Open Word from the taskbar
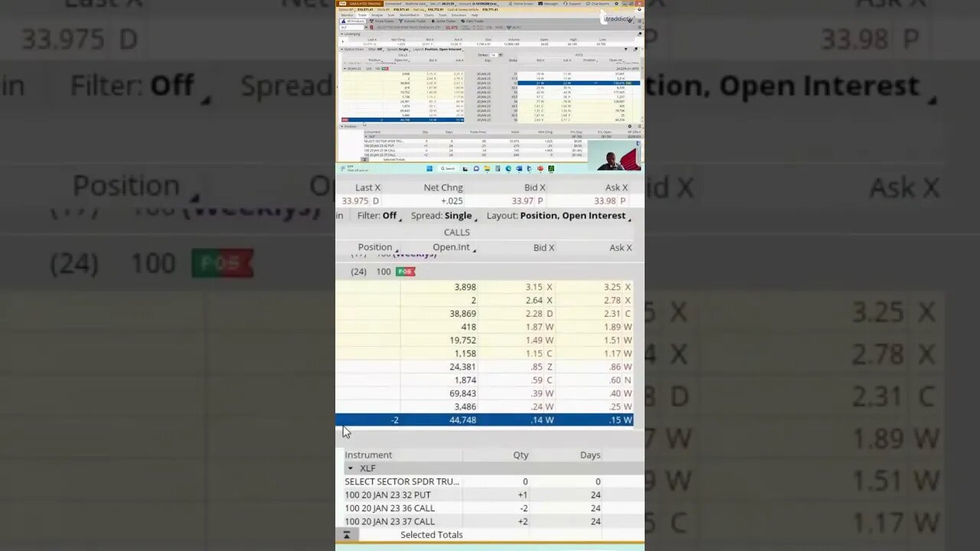The height and width of the screenshot is (551, 980). coord(519,168)
